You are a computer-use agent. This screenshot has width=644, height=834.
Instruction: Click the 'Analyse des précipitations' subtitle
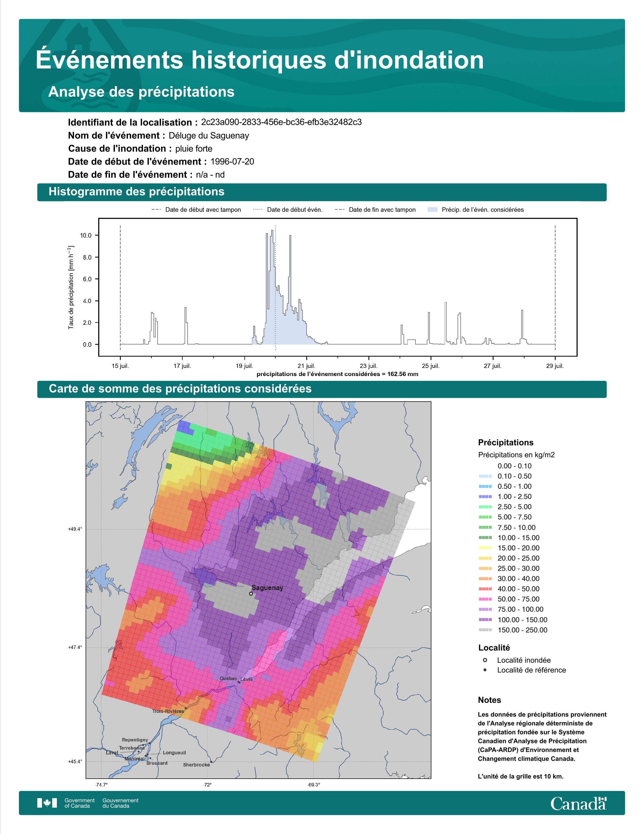click(141, 92)
